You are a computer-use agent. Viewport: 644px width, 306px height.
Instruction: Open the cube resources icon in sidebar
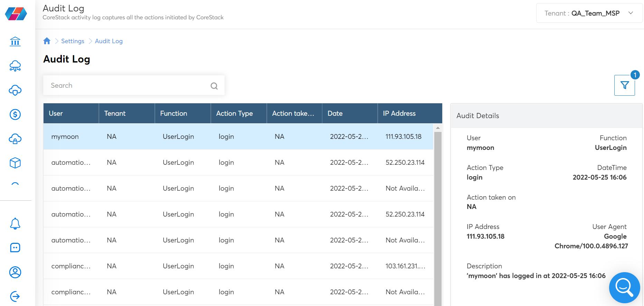coord(15,163)
